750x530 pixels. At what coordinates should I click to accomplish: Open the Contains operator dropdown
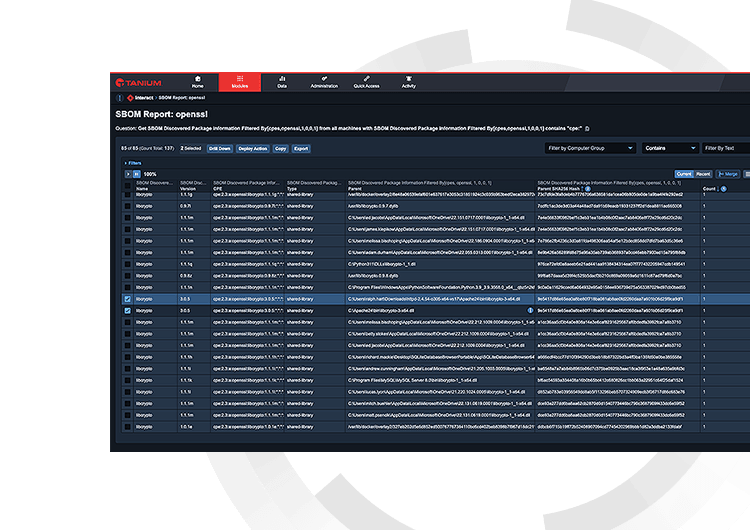tap(670, 148)
